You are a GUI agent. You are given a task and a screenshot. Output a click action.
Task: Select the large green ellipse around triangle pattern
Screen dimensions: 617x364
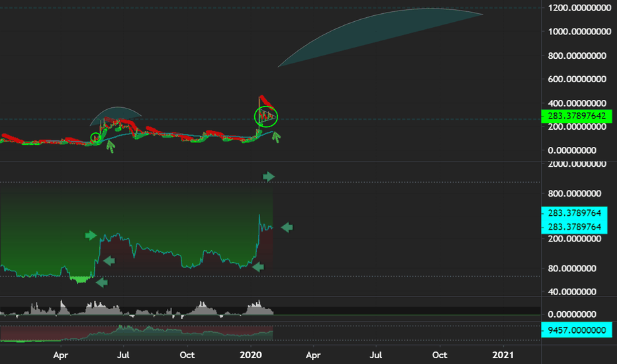(x=266, y=116)
